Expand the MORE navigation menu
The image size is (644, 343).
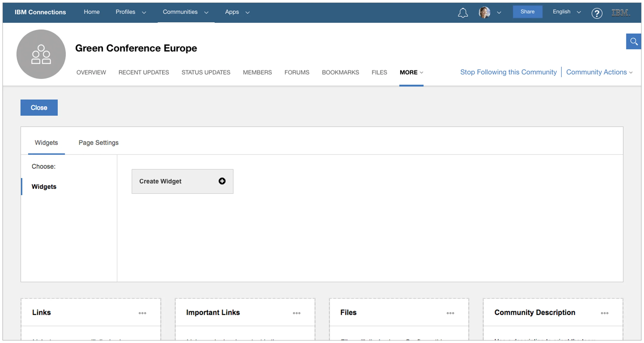(411, 72)
